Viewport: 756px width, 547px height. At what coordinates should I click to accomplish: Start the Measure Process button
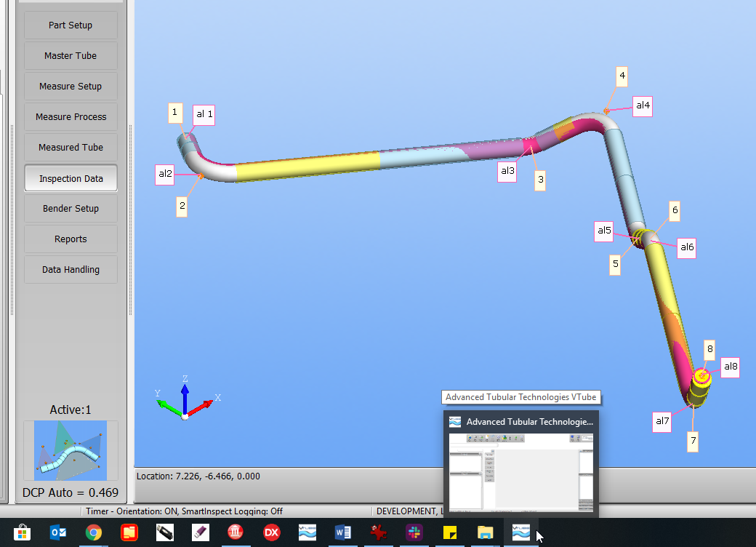pyautogui.click(x=71, y=117)
